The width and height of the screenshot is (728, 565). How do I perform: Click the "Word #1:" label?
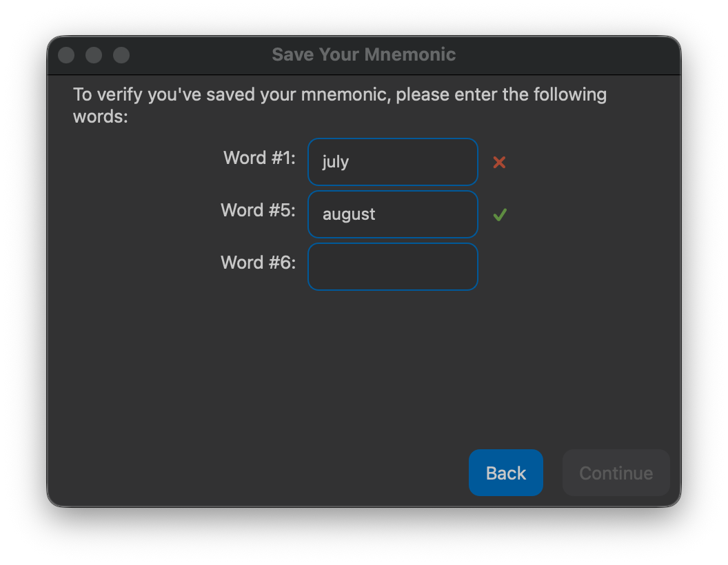tap(259, 158)
